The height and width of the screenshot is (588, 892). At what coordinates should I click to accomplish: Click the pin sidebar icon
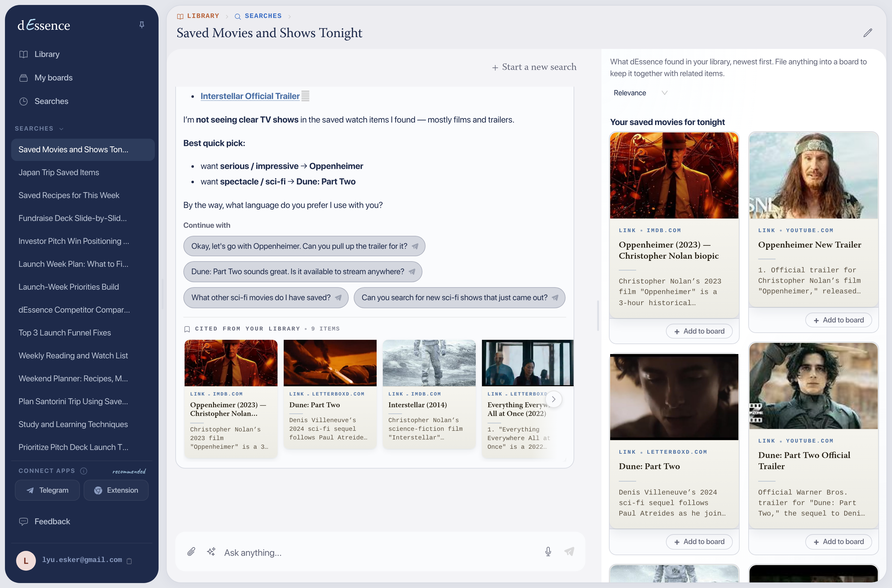tap(142, 25)
